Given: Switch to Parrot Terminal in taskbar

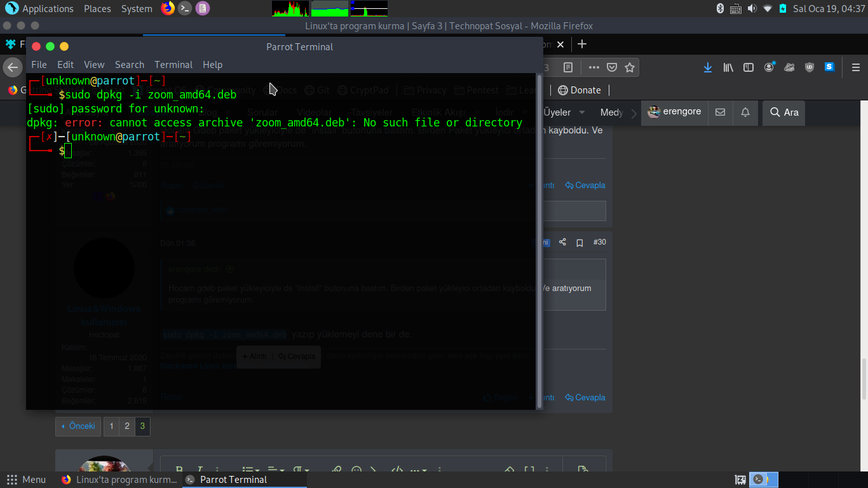Looking at the screenshot, I should 245,480.
